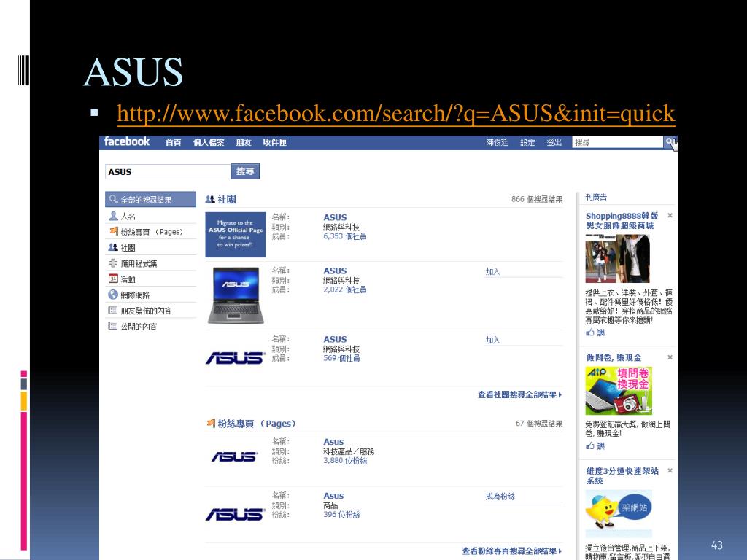Click the ASUS laptop group thumbnail
This screenshot has width=747, height=560.
click(236, 295)
